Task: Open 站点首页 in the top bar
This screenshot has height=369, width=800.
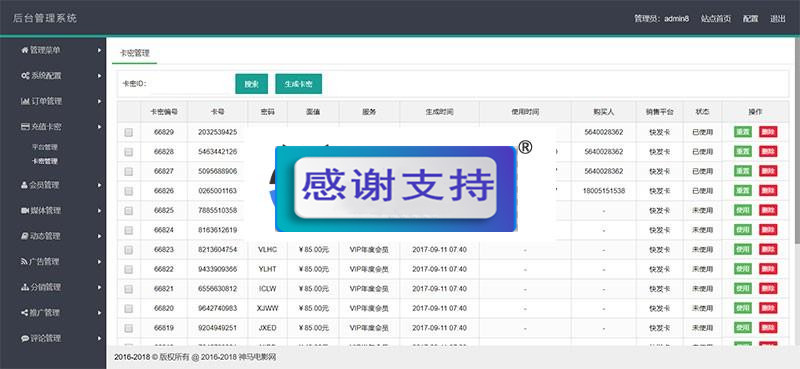Action: pyautogui.click(x=715, y=19)
